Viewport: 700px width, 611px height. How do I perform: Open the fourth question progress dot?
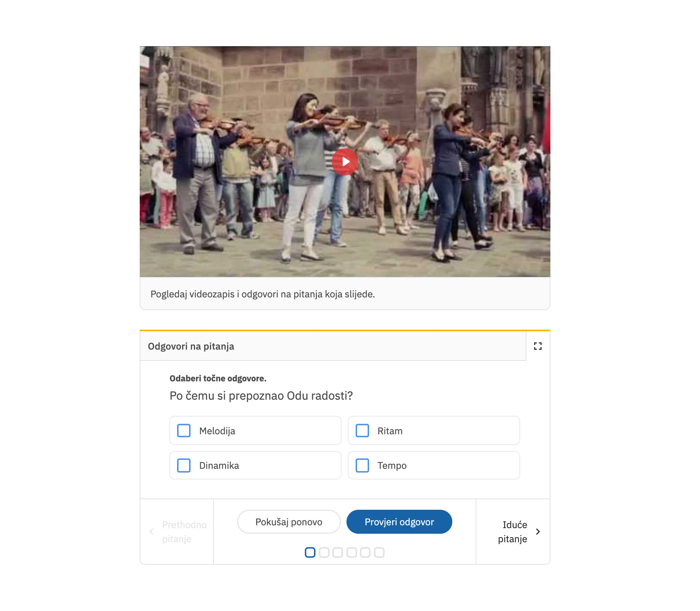click(351, 552)
